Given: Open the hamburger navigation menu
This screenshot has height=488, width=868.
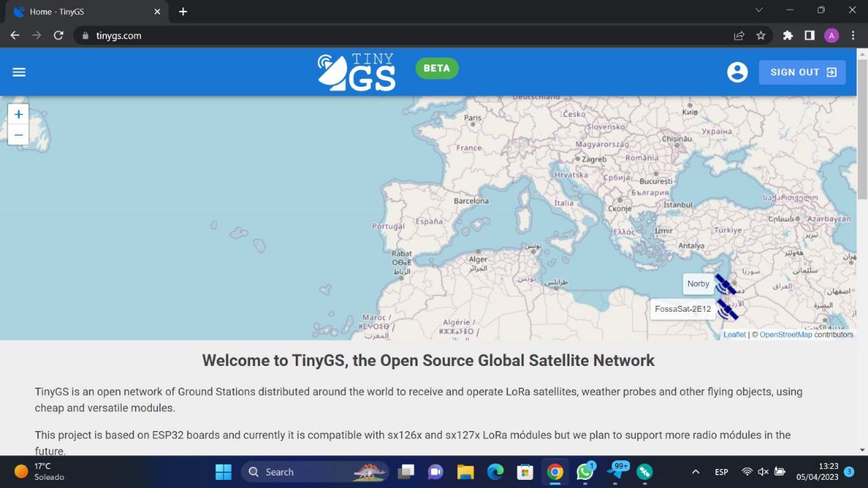Looking at the screenshot, I should click(19, 72).
